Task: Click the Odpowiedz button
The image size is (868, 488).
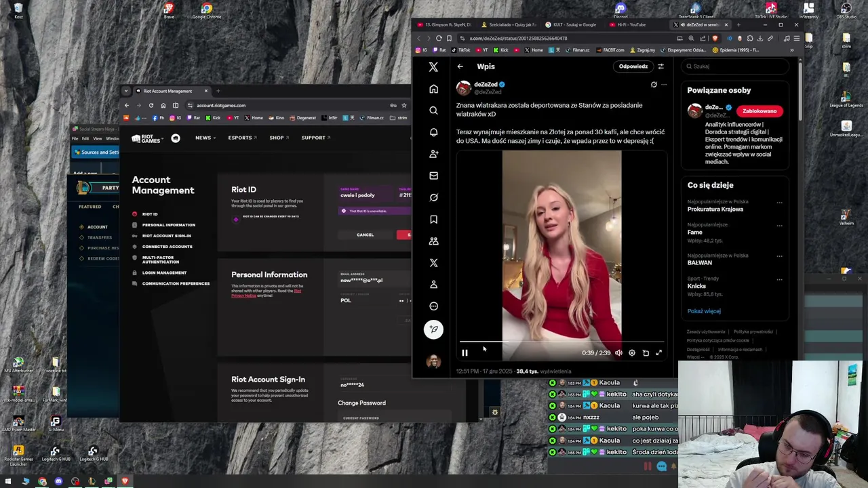Action: (633, 66)
